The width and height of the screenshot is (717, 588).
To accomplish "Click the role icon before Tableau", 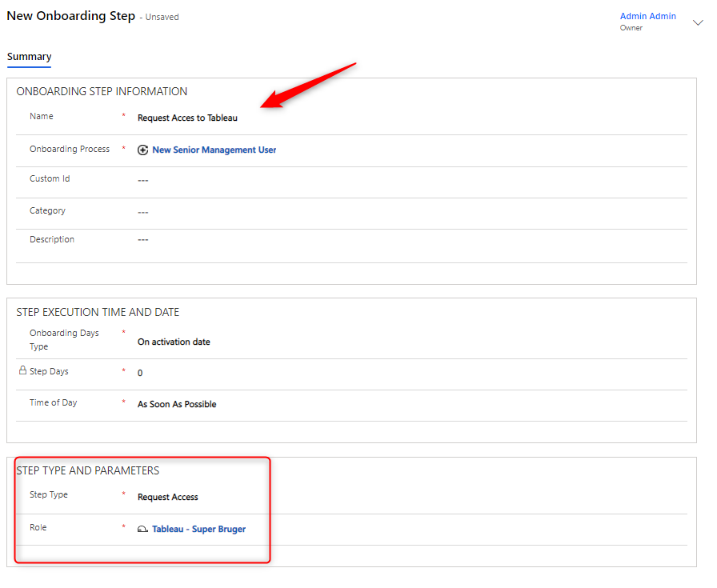I will click(143, 530).
